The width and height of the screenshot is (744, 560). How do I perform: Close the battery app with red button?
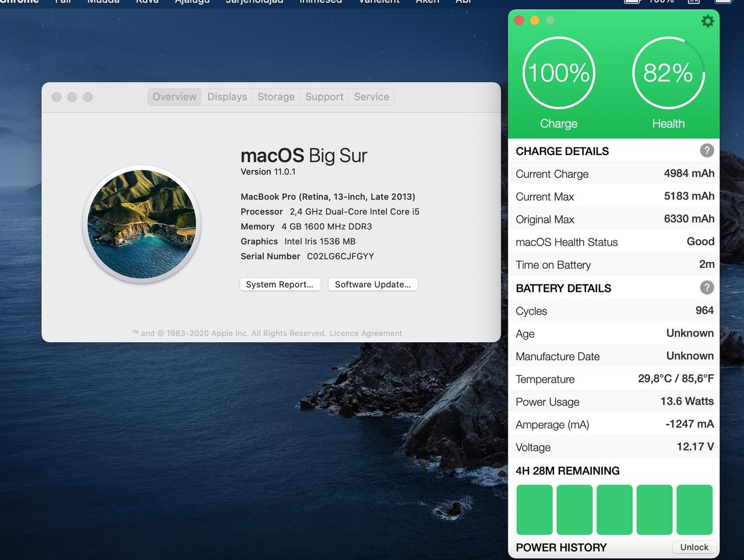pyautogui.click(x=519, y=21)
